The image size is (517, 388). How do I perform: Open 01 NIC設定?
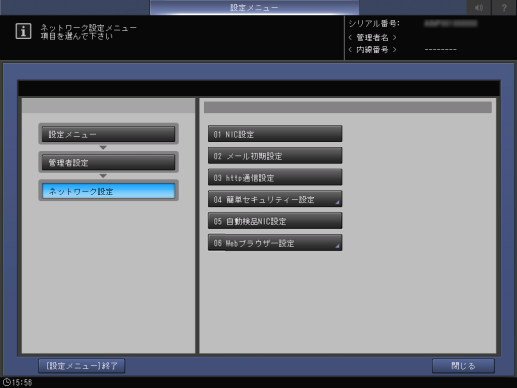(275, 134)
